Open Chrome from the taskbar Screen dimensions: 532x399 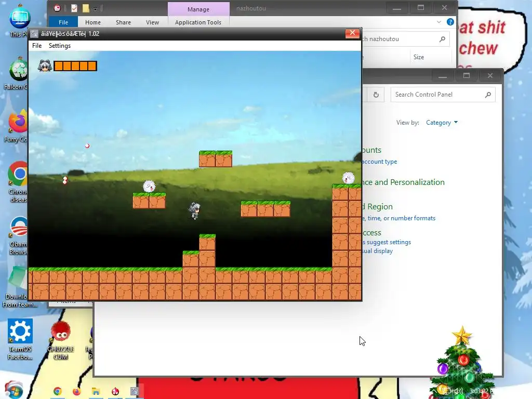coord(58,392)
